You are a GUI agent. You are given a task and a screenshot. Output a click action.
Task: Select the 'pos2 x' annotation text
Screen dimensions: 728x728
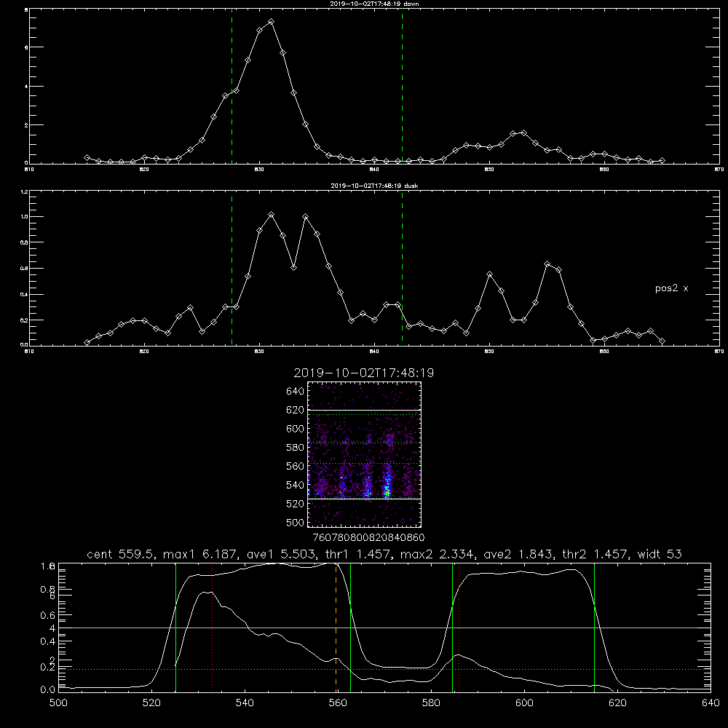click(x=671, y=288)
